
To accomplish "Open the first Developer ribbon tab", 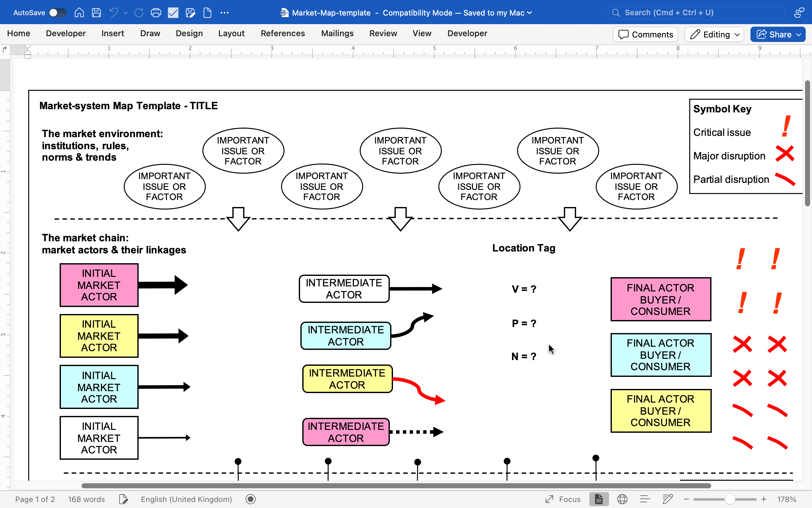I will (x=66, y=33).
